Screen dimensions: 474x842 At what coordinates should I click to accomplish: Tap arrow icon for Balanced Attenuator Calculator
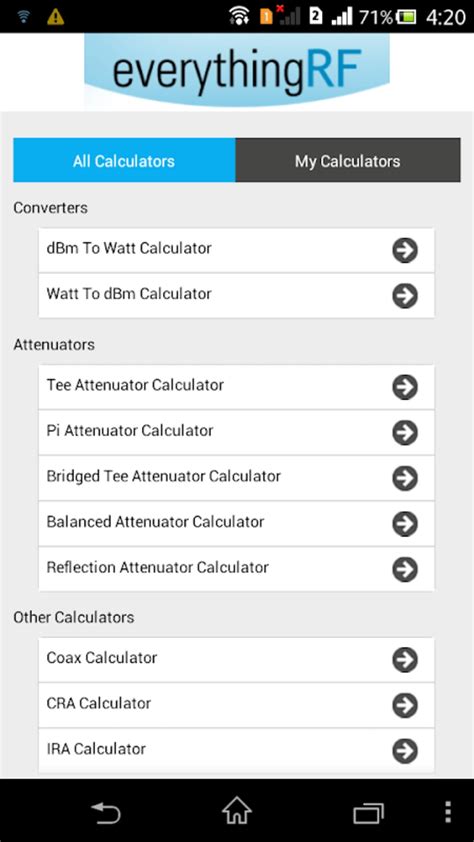point(405,524)
